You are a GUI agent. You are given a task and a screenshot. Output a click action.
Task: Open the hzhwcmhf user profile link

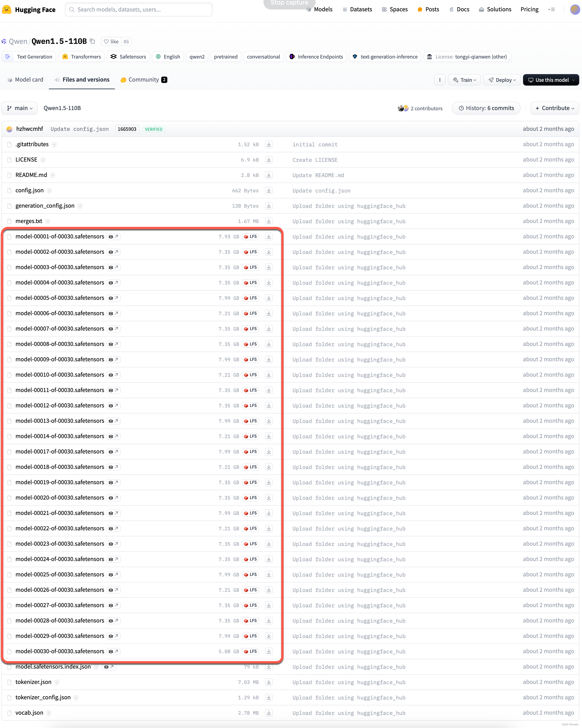point(30,129)
